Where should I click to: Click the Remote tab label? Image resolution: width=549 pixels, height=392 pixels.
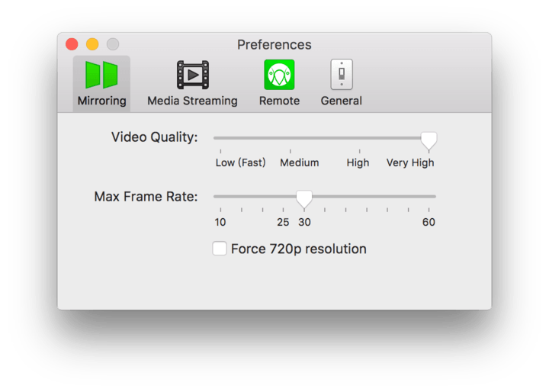pos(279,101)
